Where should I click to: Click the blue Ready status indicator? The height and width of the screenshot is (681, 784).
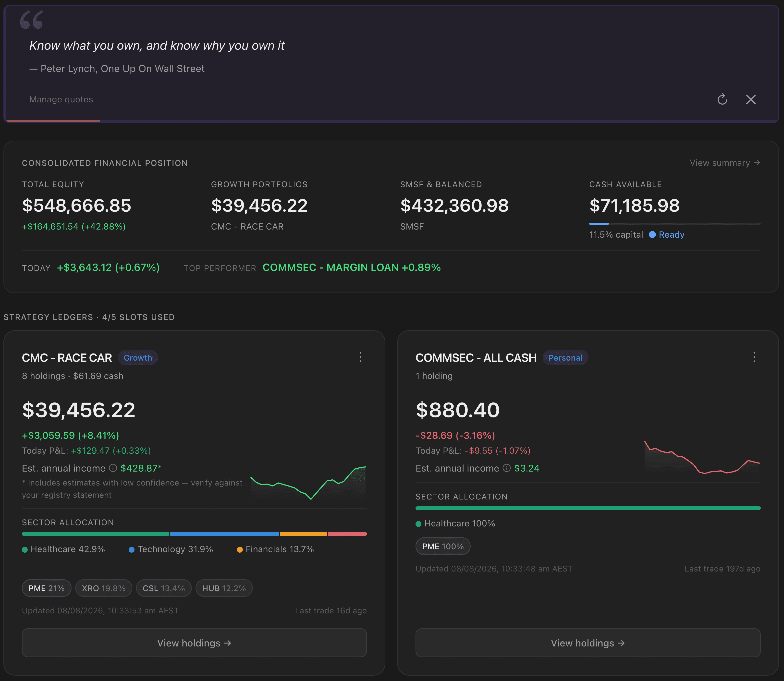tap(667, 234)
